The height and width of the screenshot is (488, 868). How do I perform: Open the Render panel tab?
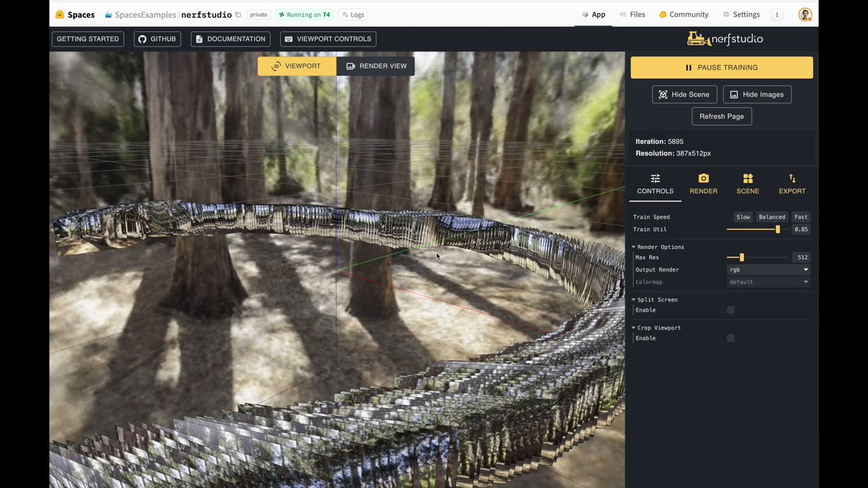click(x=703, y=184)
